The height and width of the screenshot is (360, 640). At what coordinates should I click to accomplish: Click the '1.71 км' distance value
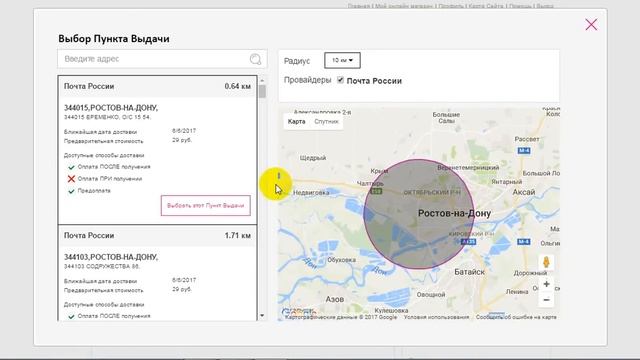point(238,236)
